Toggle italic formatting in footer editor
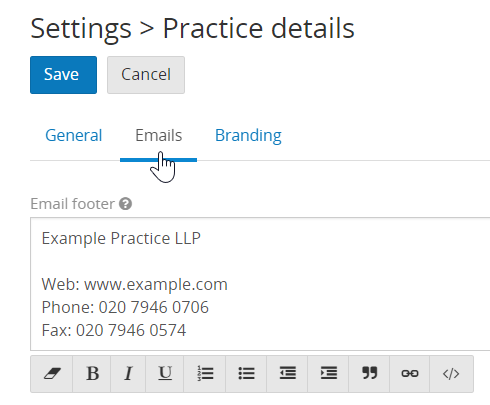Viewport: 490px width, 405px height. click(128, 374)
